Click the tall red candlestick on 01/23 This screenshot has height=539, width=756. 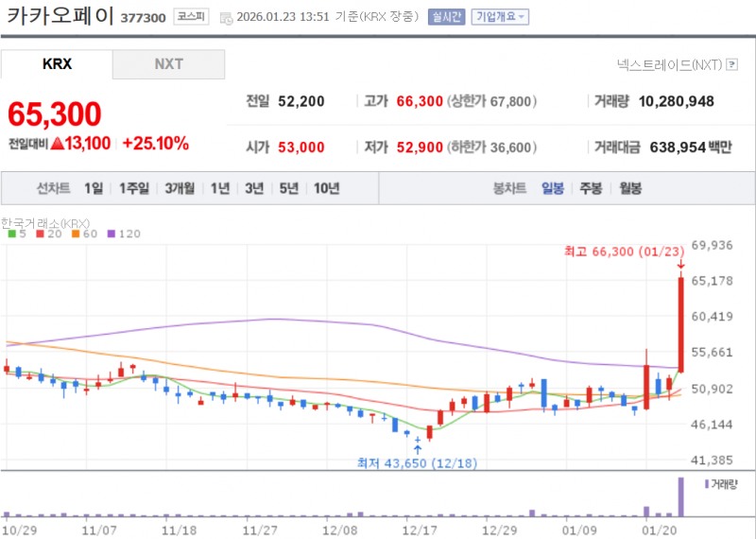click(680, 324)
